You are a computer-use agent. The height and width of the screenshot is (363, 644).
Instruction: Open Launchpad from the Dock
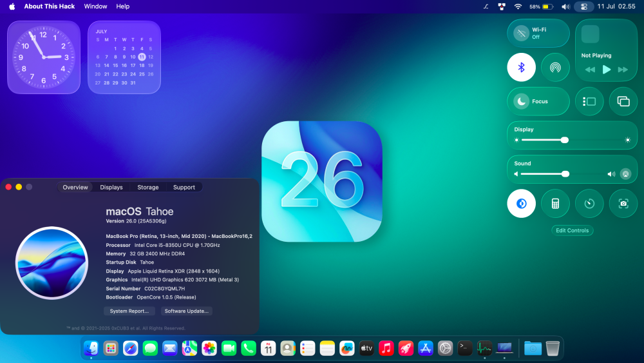111,348
